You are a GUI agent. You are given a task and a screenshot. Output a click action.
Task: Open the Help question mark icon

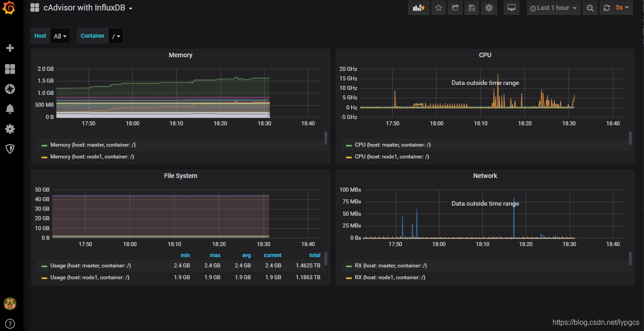point(10,324)
